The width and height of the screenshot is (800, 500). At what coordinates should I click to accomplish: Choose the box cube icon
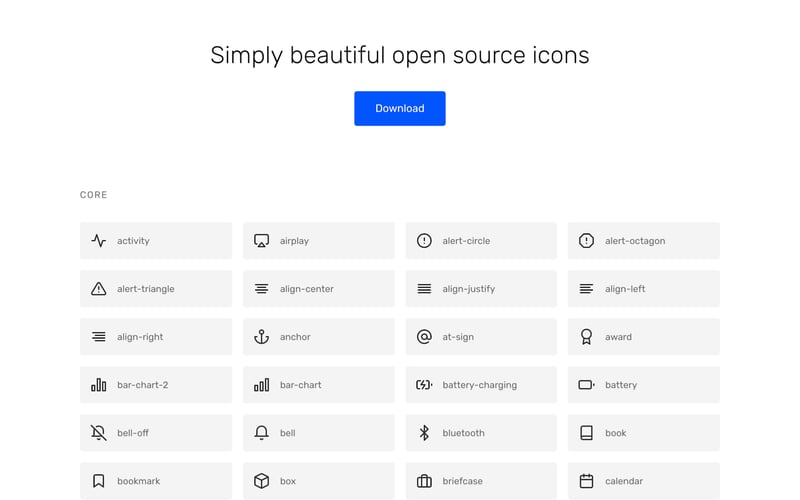point(261,481)
